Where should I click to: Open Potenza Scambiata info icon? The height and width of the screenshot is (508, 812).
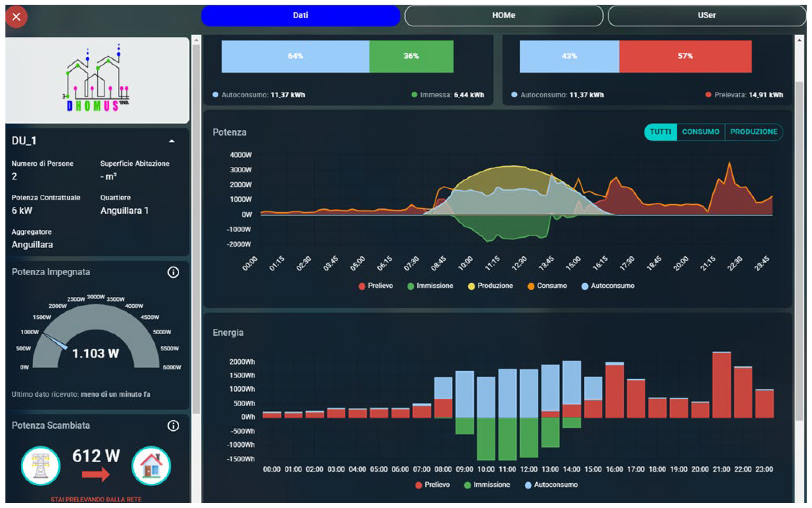click(173, 426)
